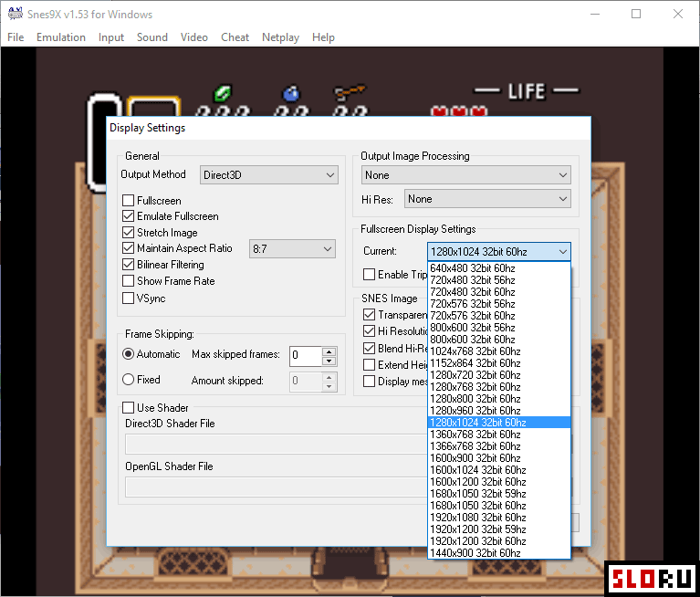Select 1920x1200 32bit 60hz resolution
Viewport: 700px width, 597px height.
[499, 541]
